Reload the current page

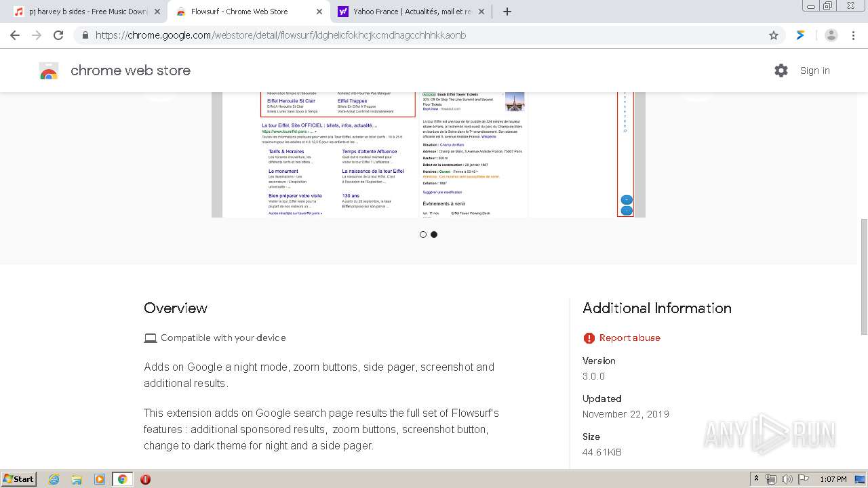58,35
